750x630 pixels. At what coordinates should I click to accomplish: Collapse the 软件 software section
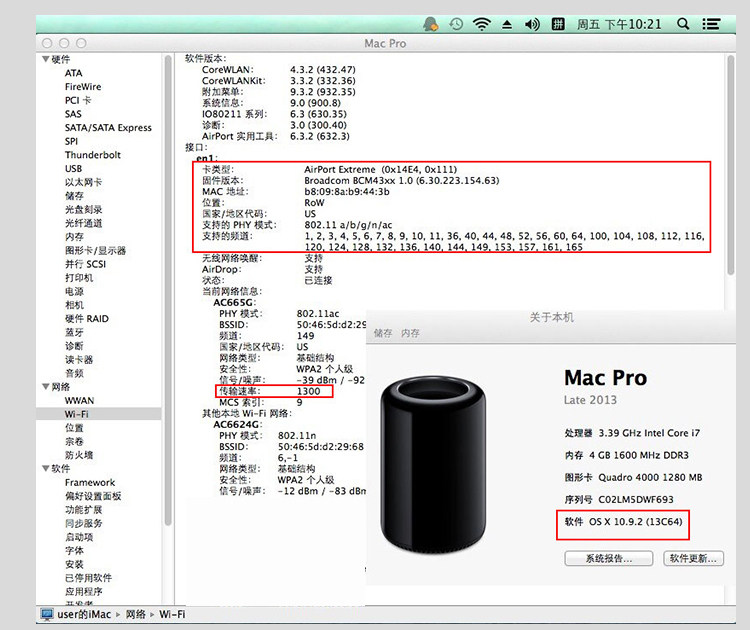(46, 468)
